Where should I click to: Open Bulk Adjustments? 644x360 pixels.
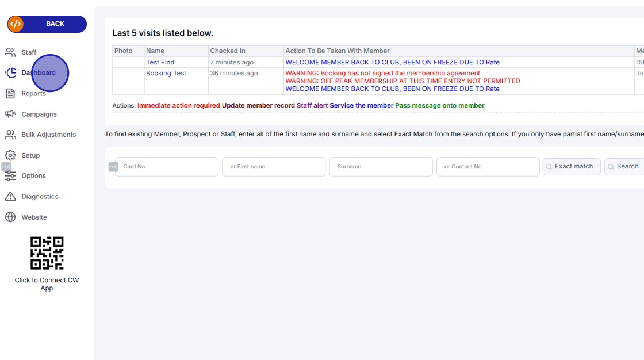pyautogui.click(x=48, y=135)
